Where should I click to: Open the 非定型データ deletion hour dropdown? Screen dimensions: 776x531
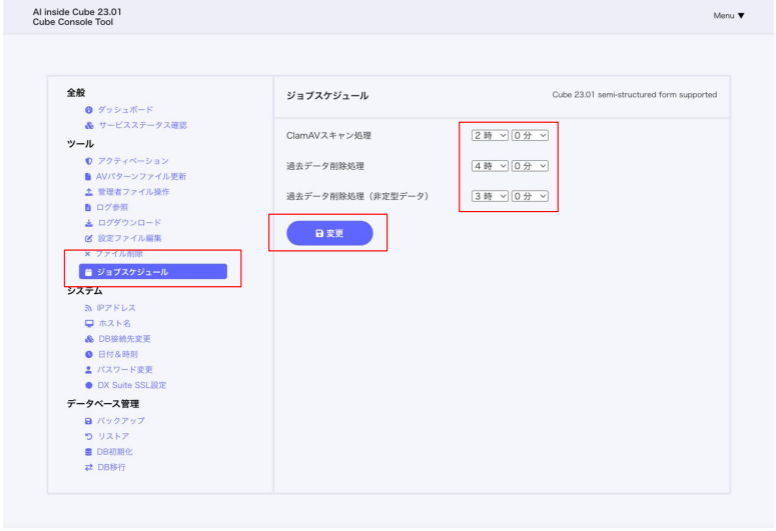pyautogui.click(x=490, y=196)
